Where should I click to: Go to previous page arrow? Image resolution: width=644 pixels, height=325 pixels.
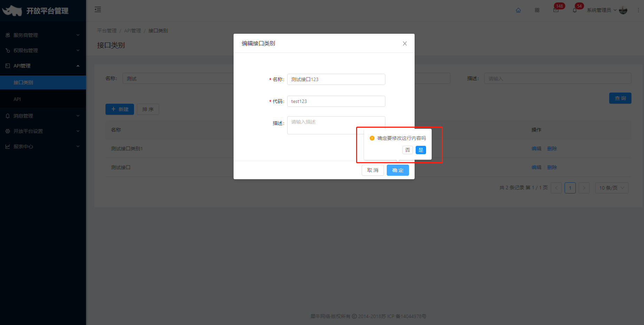point(556,188)
